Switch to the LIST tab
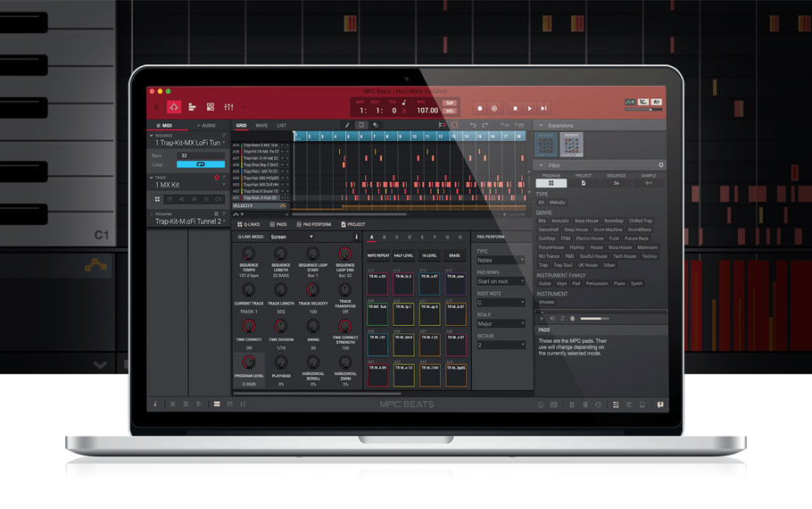 pos(281,125)
